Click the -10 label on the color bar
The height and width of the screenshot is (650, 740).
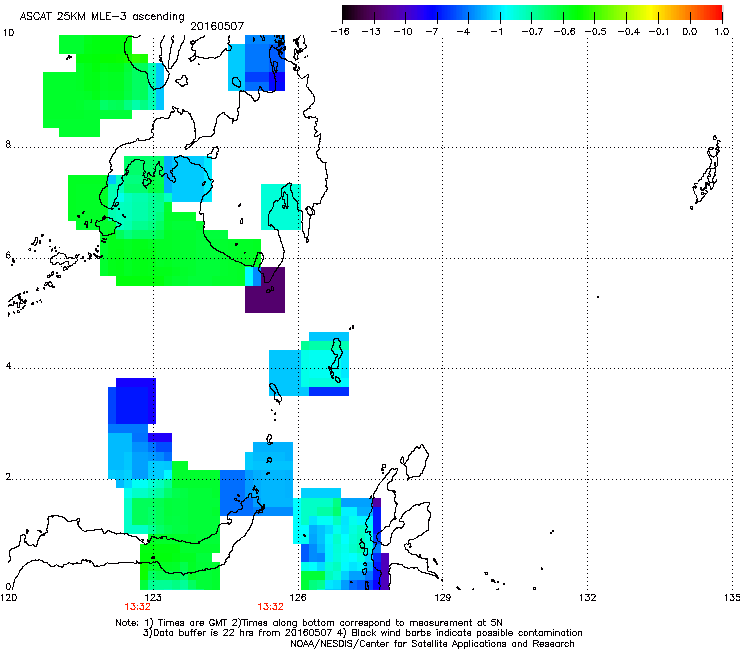click(403, 32)
